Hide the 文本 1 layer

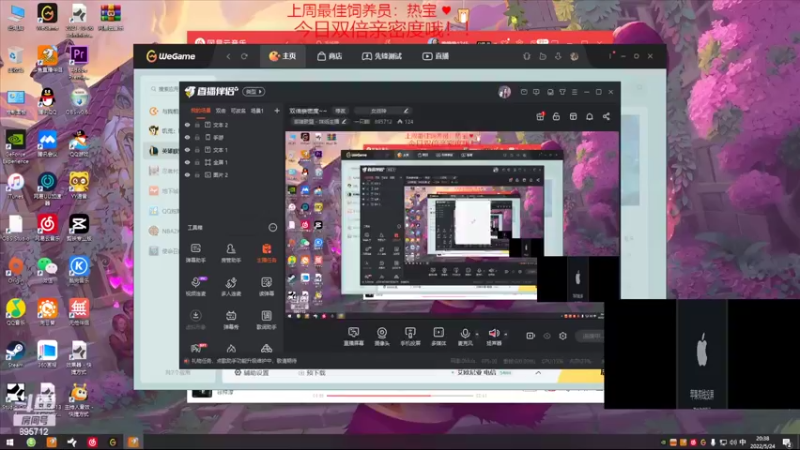pos(187,150)
